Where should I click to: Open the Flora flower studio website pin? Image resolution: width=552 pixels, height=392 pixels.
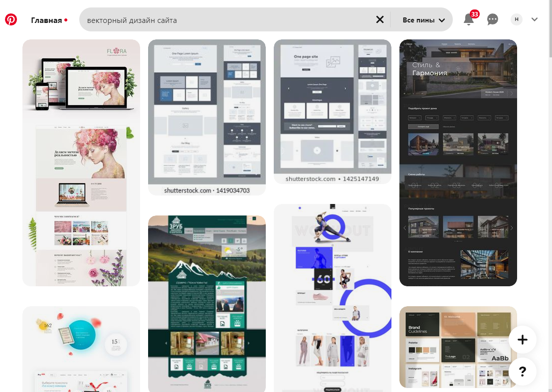[81, 163]
